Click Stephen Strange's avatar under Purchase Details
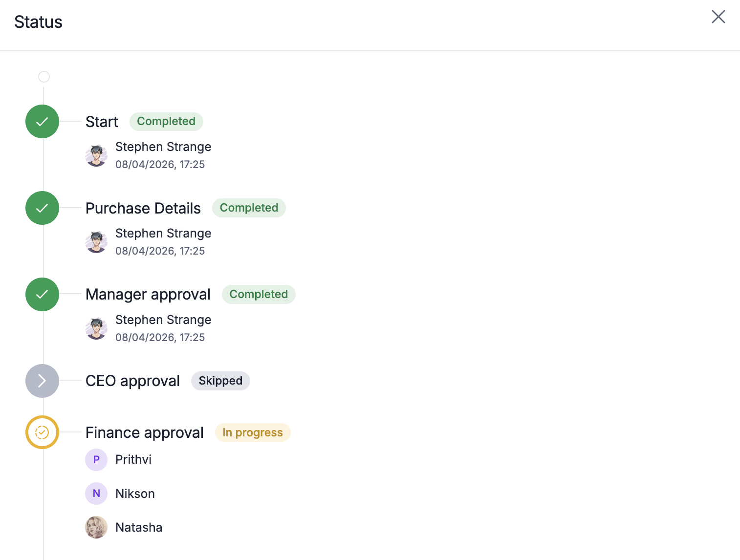 point(96,242)
